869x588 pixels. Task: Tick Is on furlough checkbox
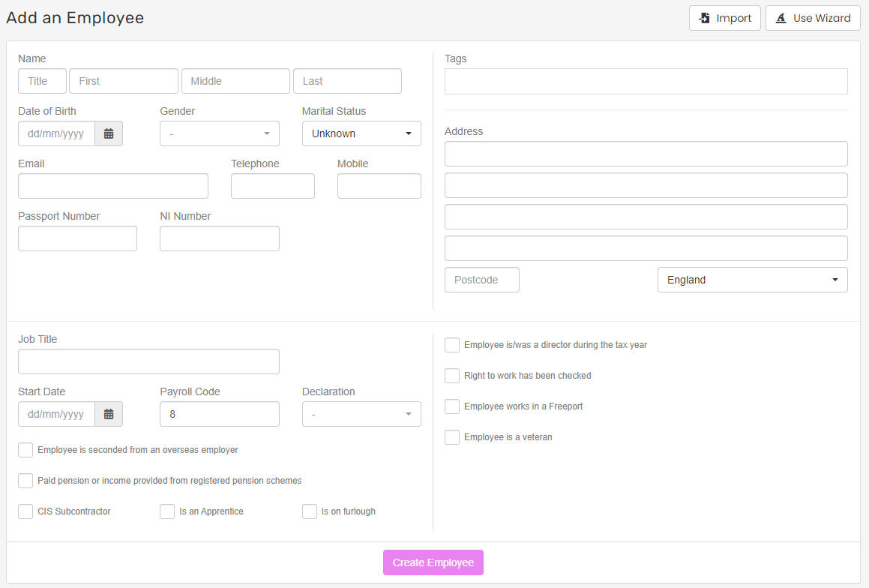click(310, 511)
